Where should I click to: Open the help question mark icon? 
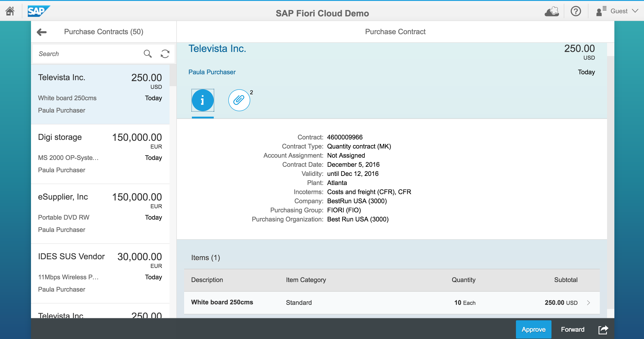pos(576,11)
